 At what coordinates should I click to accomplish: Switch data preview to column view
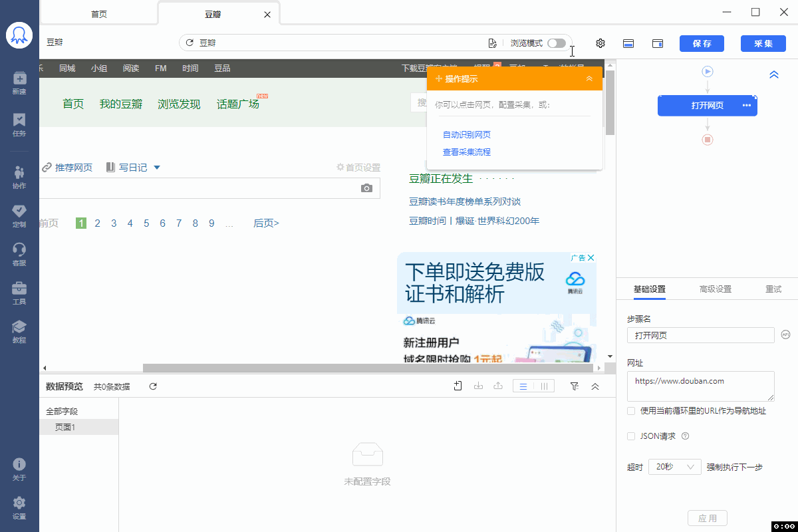coord(544,386)
